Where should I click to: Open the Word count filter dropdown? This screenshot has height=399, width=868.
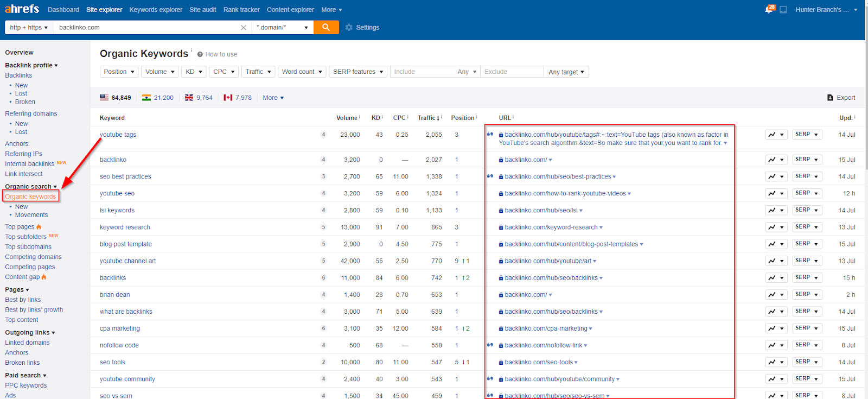(x=302, y=72)
